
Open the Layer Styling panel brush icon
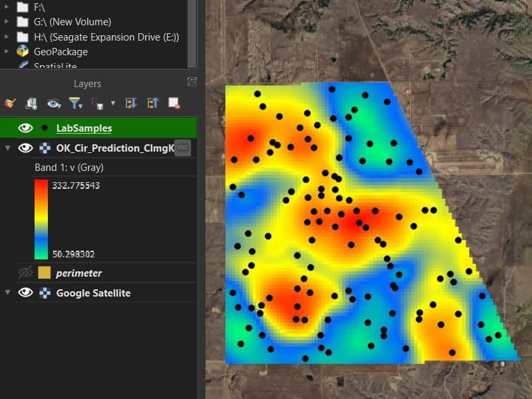tap(10, 103)
